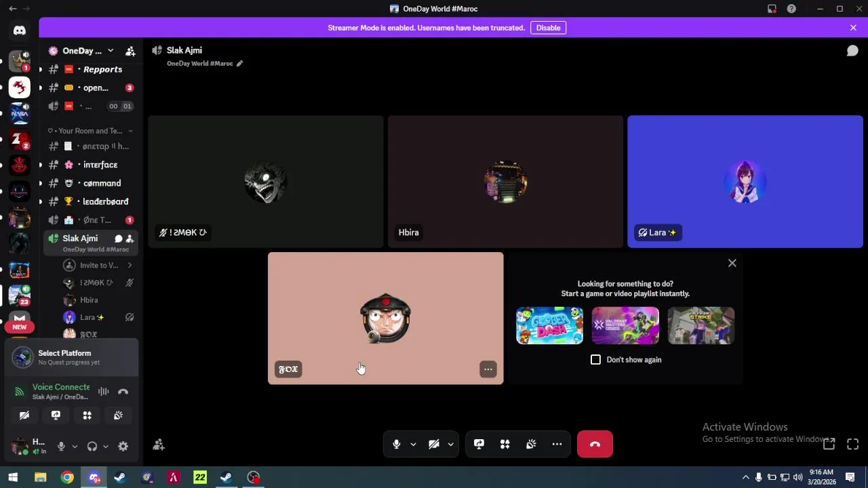This screenshot has height=488, width=868.
Task: Open three-dots menu on own video tile
Action: pyautogui.click(x=488, y=369)
